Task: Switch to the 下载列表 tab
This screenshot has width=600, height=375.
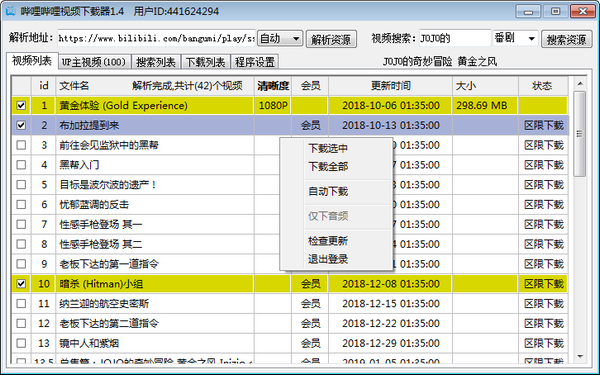Action: pos(205,62)
